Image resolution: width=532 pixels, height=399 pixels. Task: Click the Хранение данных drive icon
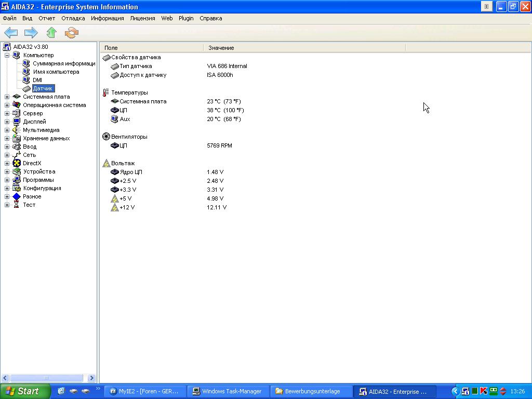[x=16, y=138]
